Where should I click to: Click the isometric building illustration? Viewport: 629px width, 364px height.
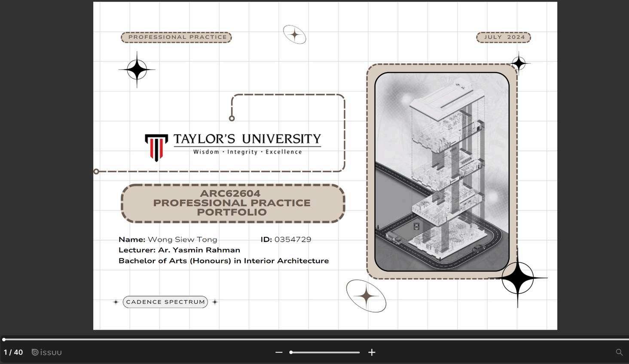442,172
